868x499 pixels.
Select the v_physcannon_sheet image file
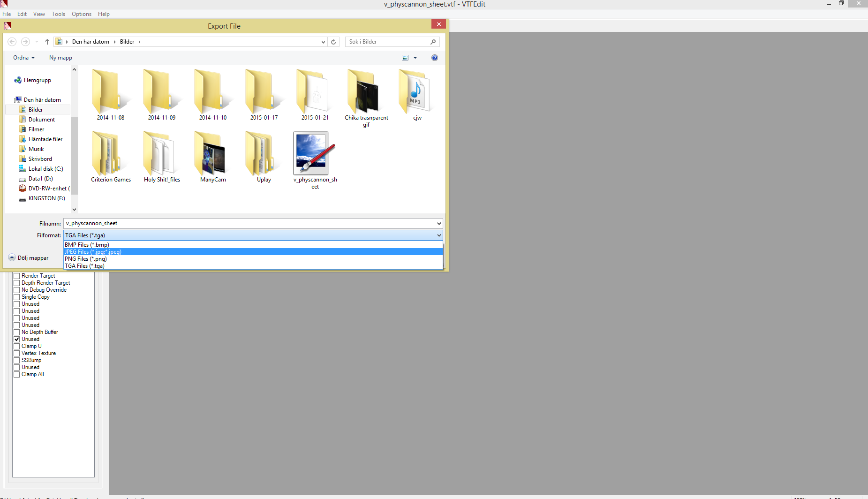(x=315, y=160)
